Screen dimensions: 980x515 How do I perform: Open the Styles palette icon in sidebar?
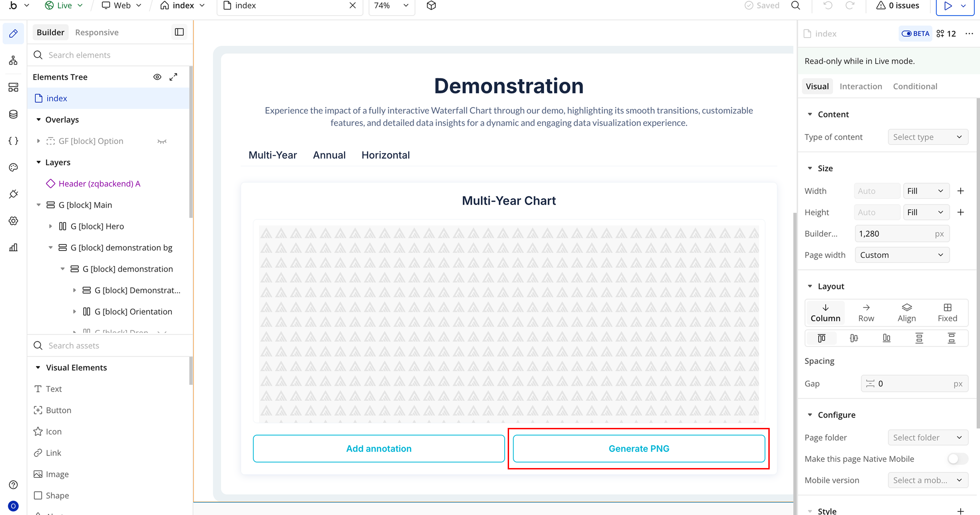pos(13,167)
